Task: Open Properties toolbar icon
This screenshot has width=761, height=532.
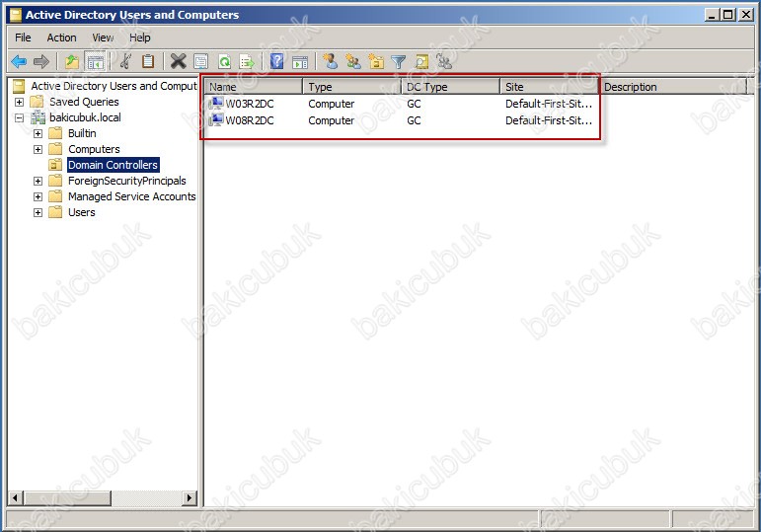Action: click(x=200, y=61)
